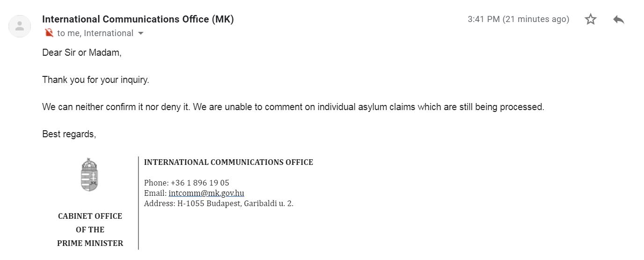The height and width of the screenshot is (260, 644).
Task: Click the Hungarian coat of arms image
Action: (89, 175)
